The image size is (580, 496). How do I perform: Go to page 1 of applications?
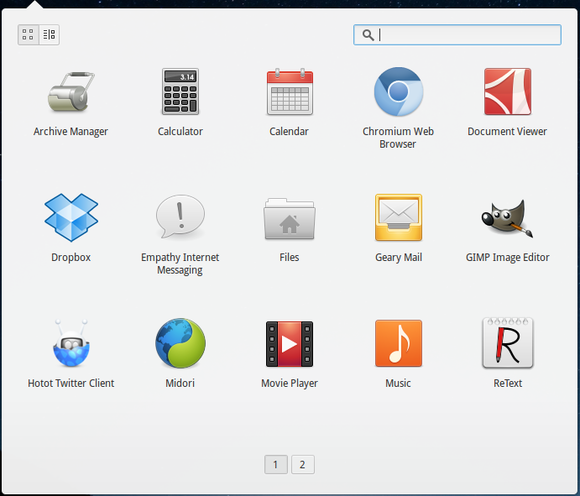[276, 464]
